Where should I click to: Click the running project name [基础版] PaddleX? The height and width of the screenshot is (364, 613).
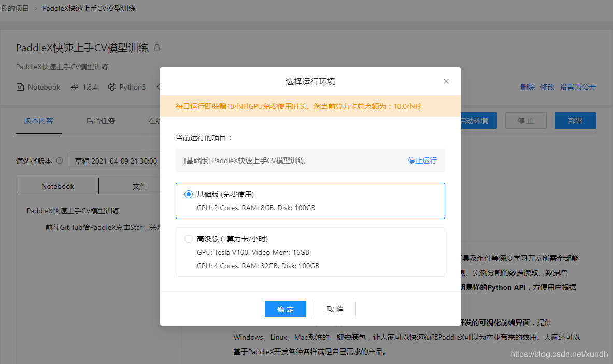(245, 161)
